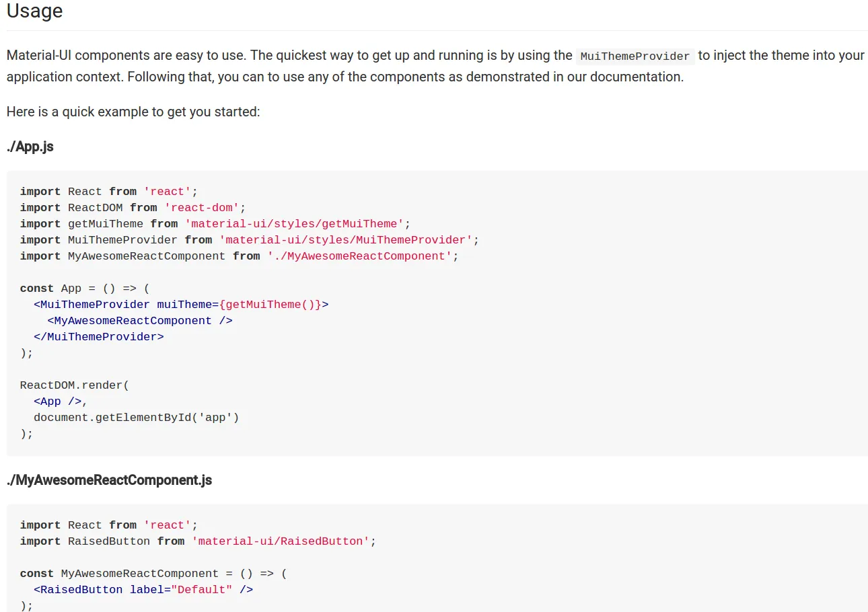This screenshot has height=612, width=868.
Task: Click the closing </MuiThemeProvider> tag
Action: (x=99, y=337)
